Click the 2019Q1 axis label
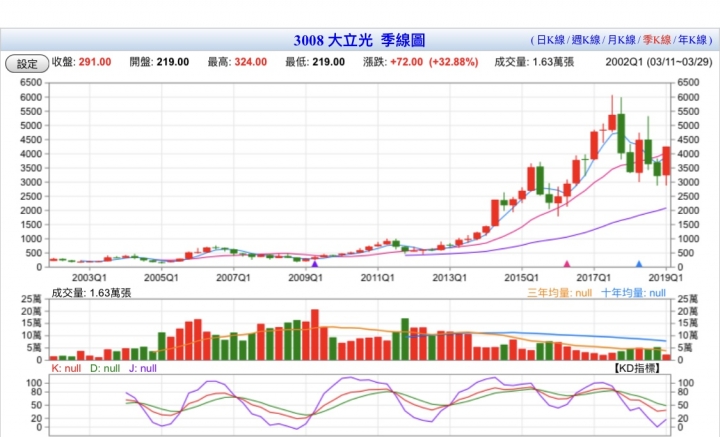The width and height of the screenshot is (720, 437). tap(666, 278)
